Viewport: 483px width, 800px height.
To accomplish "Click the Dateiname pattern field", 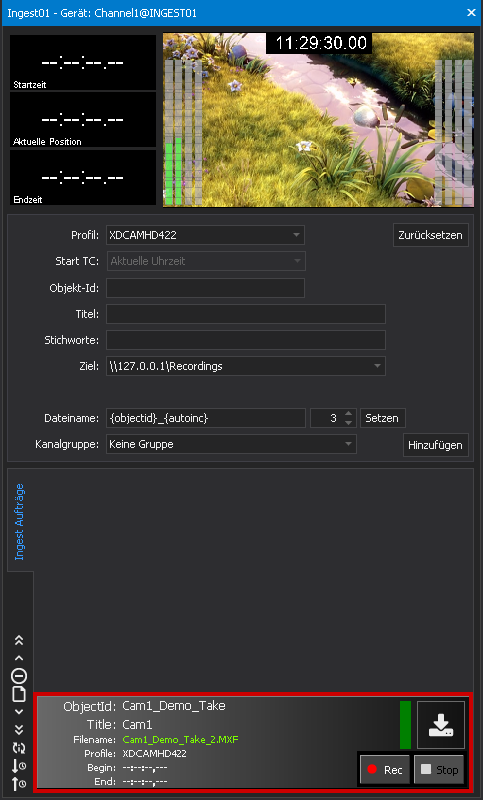I will click(x=206, y=418).
